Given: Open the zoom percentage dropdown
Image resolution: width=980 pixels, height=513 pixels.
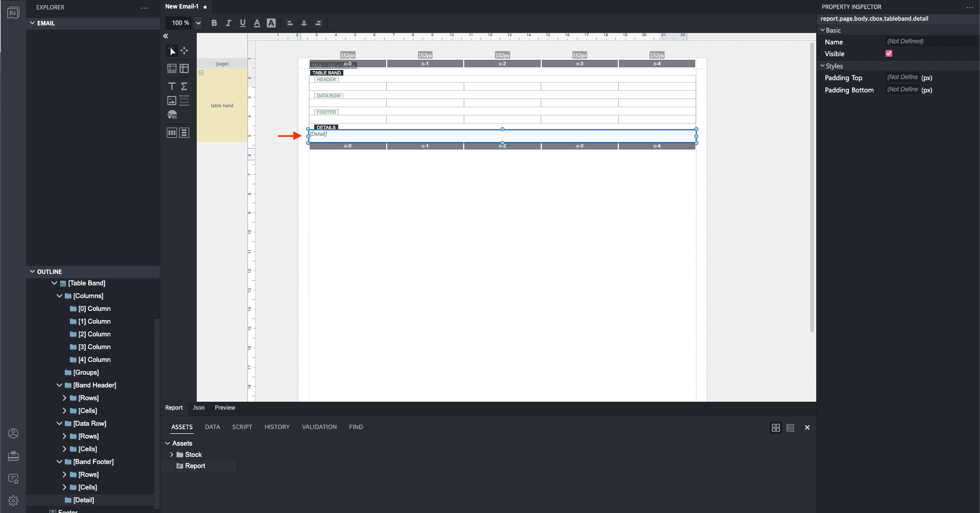Looking at the screenshot, I should coord(198,23).
